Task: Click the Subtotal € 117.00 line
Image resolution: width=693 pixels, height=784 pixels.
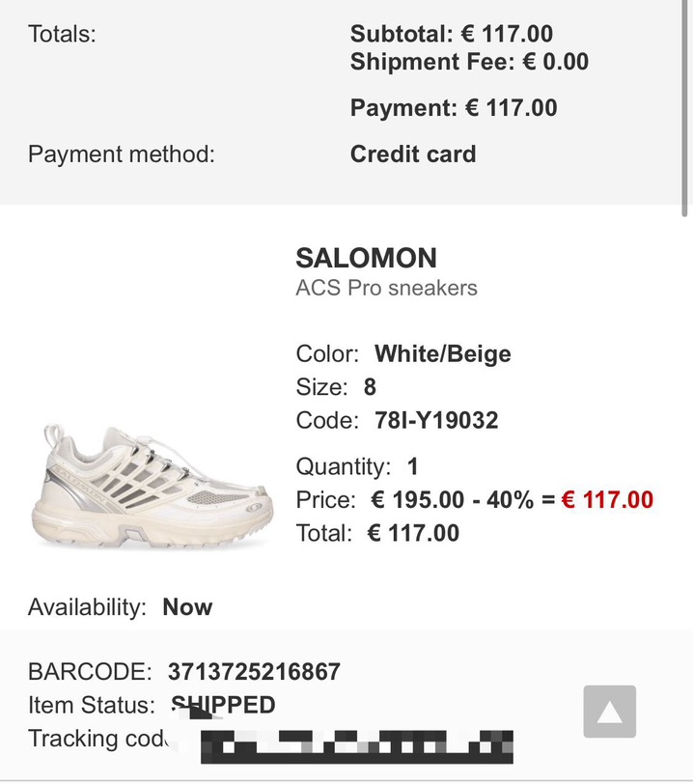Action: (452, 34)
